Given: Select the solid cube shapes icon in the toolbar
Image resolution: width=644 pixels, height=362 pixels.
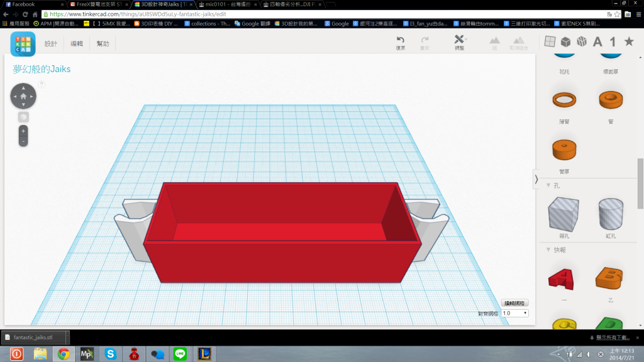Looking at the screenshot, I should pos(565,41).
